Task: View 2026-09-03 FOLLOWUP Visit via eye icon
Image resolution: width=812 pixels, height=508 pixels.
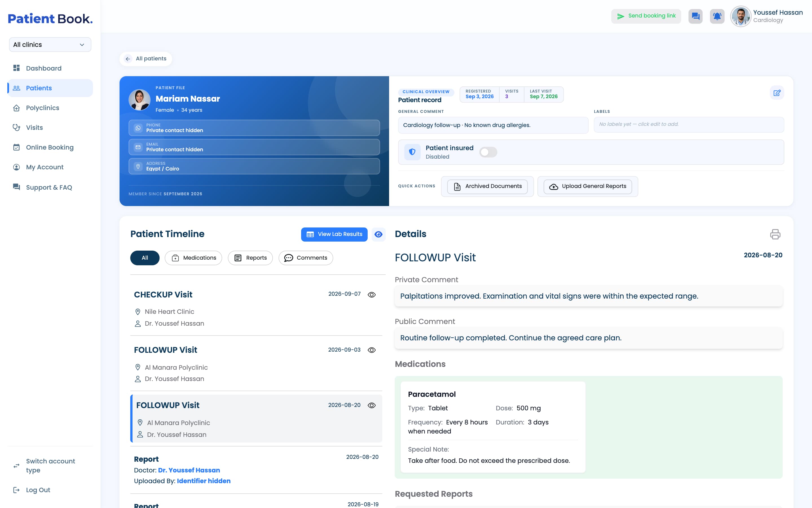Action: pyautogui.click(x=371, y=350)
